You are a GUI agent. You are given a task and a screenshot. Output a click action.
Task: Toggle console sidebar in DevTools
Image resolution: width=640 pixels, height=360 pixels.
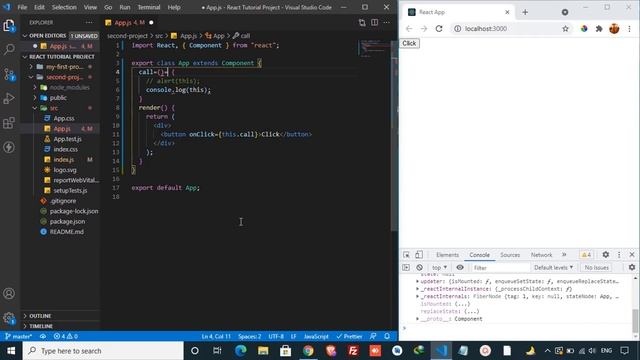tap(406, 267)
